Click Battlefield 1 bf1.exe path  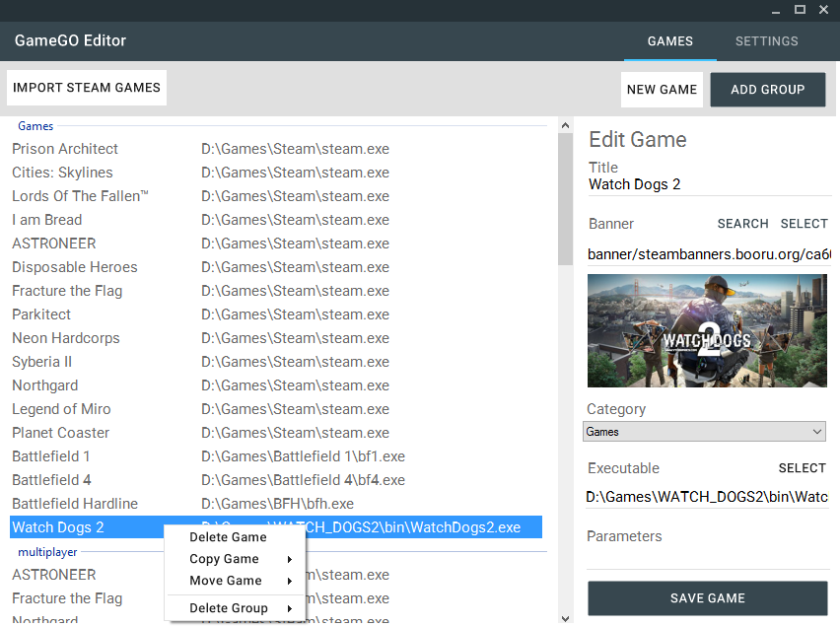point(303,456)
